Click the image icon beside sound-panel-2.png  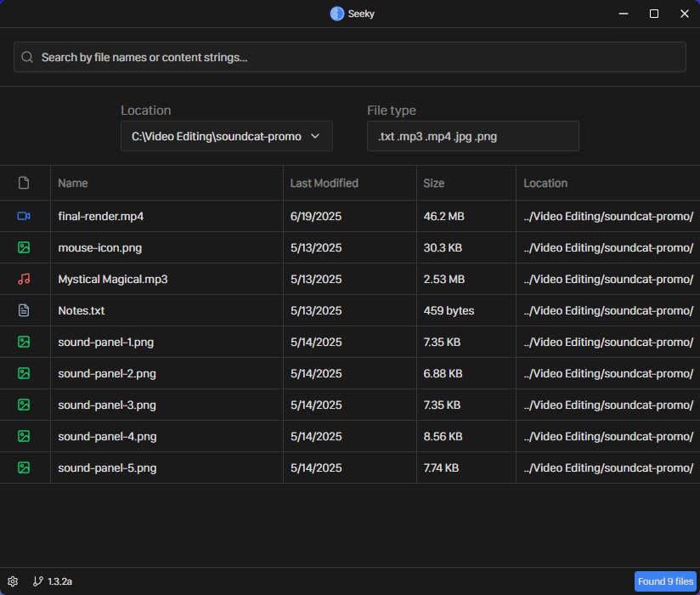tap(24, 373)
